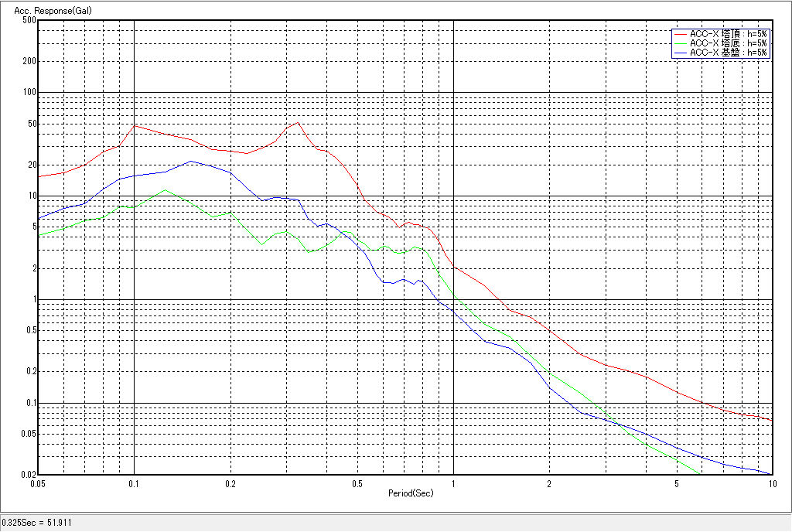Click the status bar readout 0.325Sec = 51.911

[37, 523]
